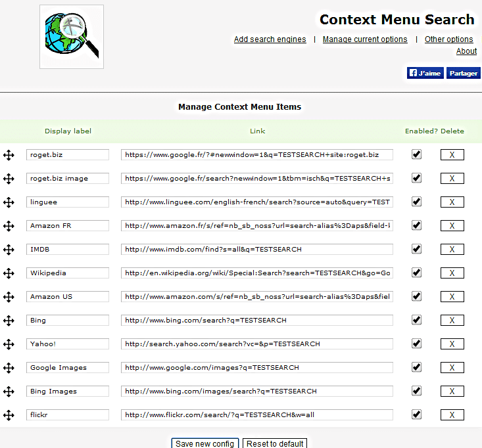Go to Manage current options
This screenshot has height=448, width=482.
click(x=365, y=39)
